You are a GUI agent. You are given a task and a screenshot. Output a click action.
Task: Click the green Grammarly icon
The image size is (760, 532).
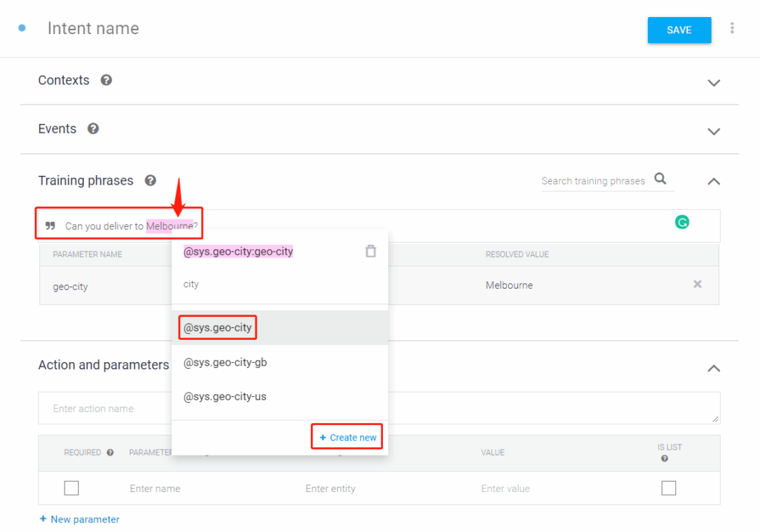pyautogui.click(x=681, y=222)
